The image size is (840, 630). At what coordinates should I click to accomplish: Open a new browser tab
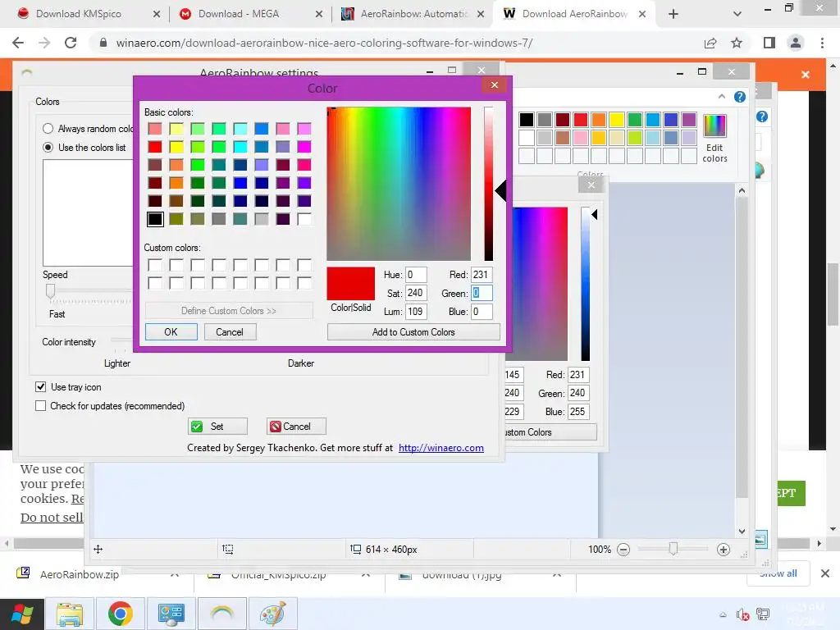click(673, 14)
